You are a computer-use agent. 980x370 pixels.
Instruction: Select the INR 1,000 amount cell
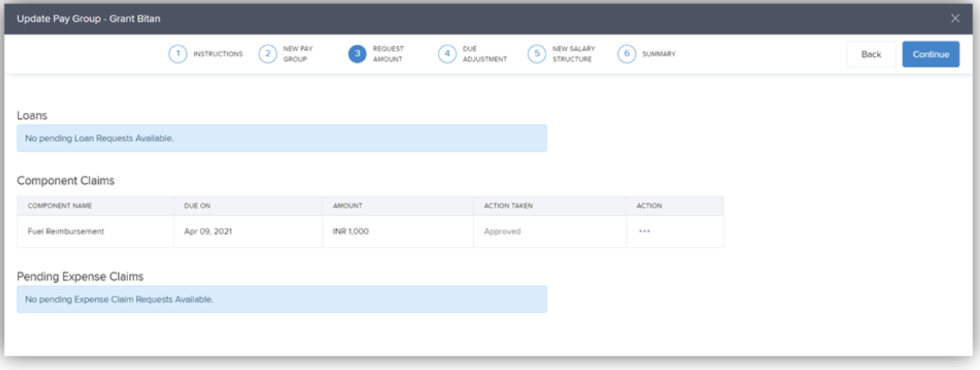(398, 232)
